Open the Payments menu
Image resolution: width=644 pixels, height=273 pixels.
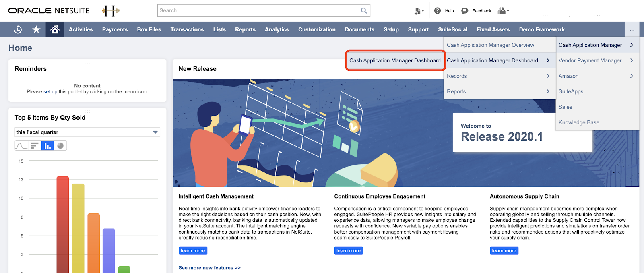coord(115,29)
